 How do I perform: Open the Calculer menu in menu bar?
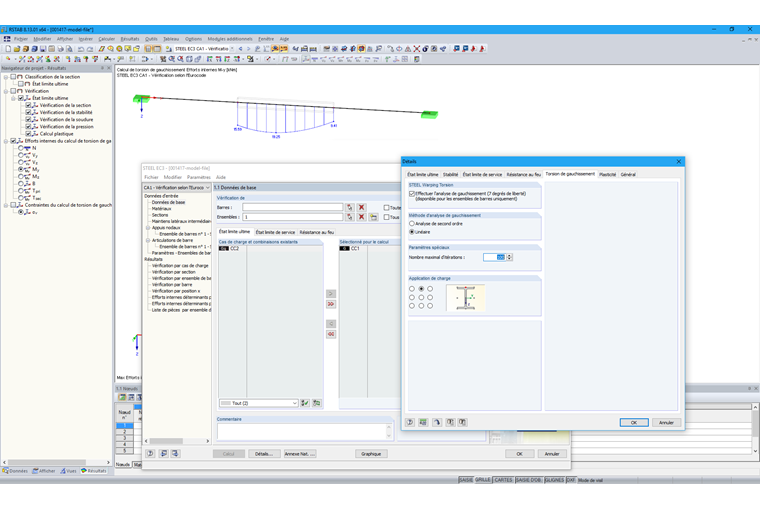click(x=107, y=39)
